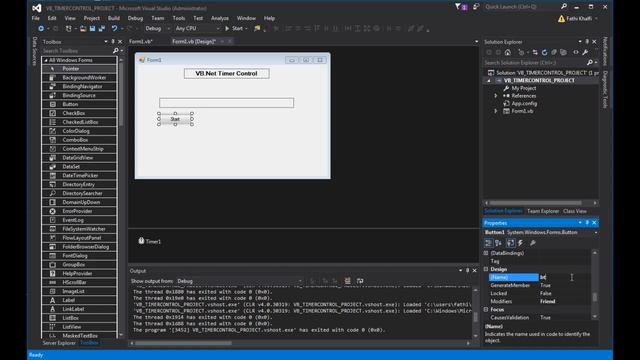Image resolution: width=640 pixels, height=360 pixels.
Task: Expand the References node
Action: tap(496, 96)
